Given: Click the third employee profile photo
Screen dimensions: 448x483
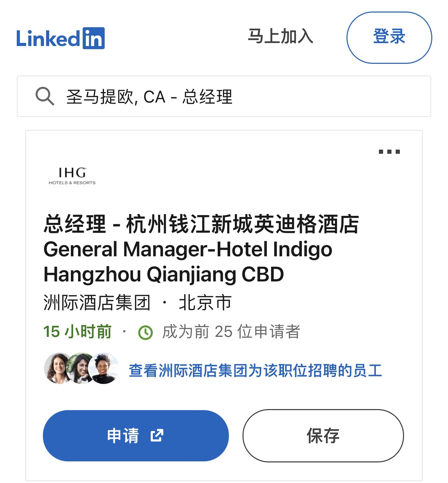Looking at the screenshot, I should click(103, 368).
